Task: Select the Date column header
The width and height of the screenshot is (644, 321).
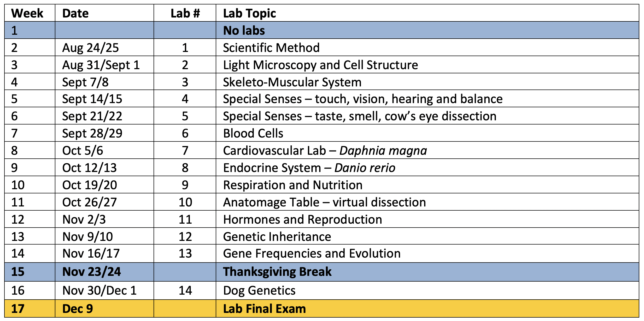Action: tap(104, 13)
